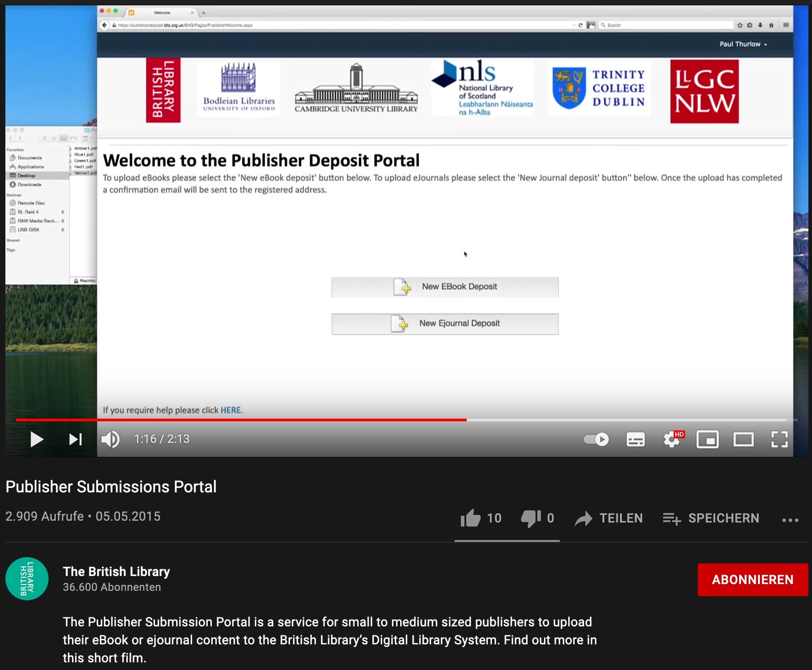
Task: Click Bodleian Libraries logo
Action: point(239,87)
